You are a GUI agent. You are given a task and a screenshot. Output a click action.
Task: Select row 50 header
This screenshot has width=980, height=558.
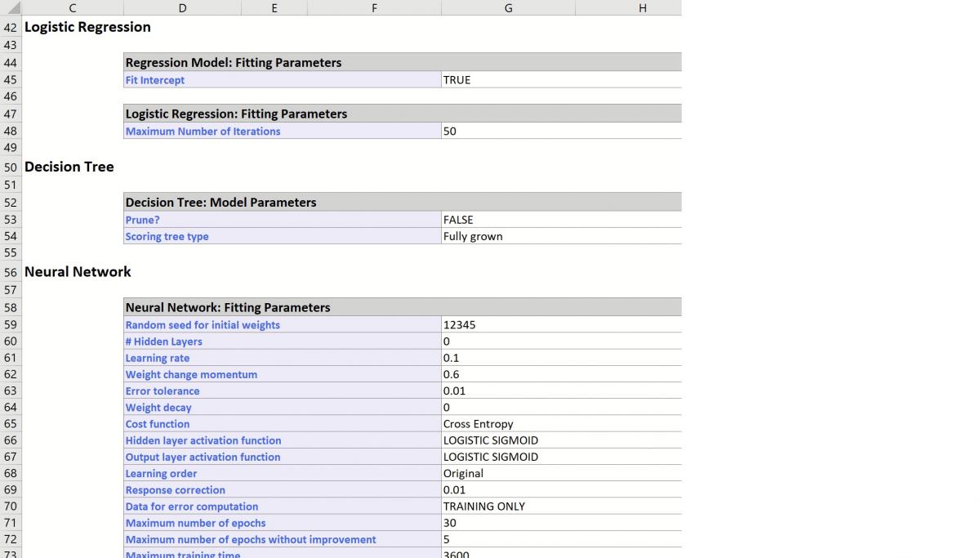pos(11,167)
